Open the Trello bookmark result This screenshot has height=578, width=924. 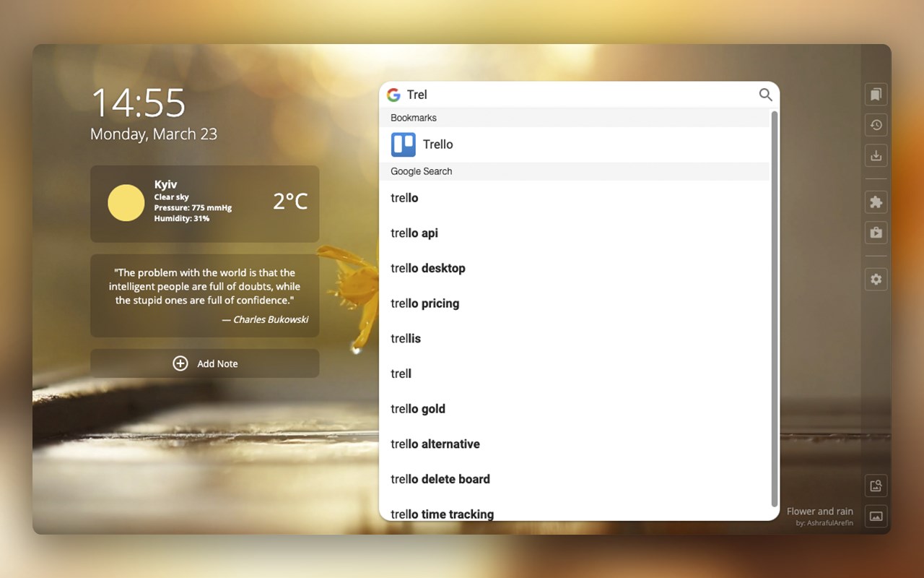[x=575, y=144]
